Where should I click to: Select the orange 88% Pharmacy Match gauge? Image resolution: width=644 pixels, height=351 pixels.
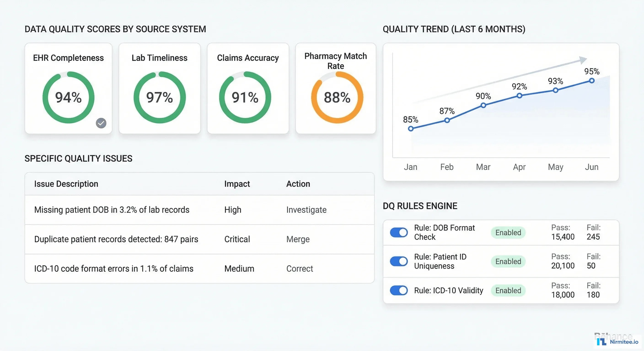337,97
